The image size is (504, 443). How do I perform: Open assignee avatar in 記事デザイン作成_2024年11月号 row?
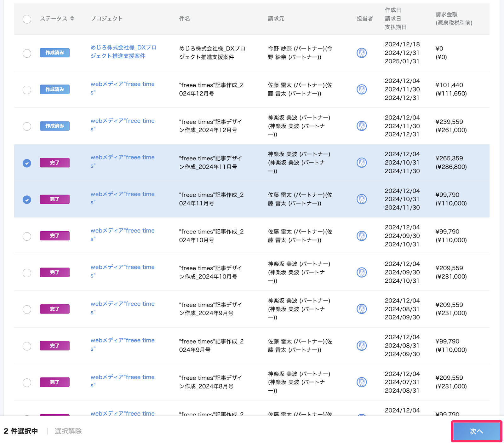click(x=362, y=163)
